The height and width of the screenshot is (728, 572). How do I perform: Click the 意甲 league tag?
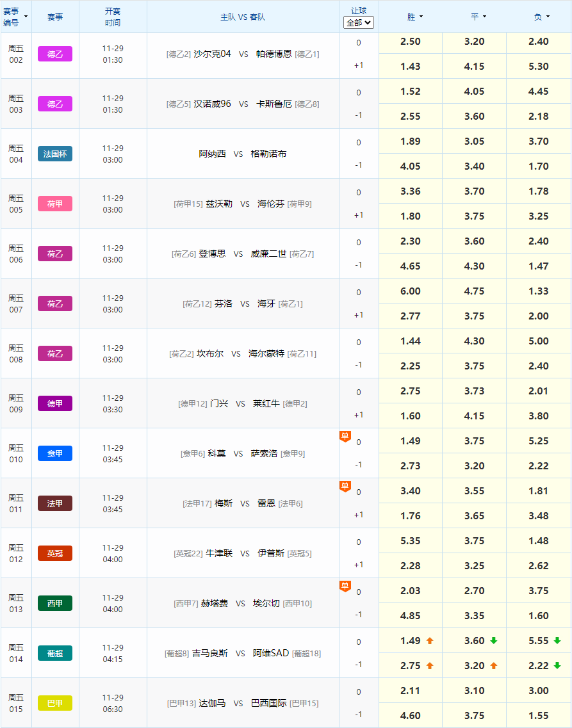click(x=55, y=453)
